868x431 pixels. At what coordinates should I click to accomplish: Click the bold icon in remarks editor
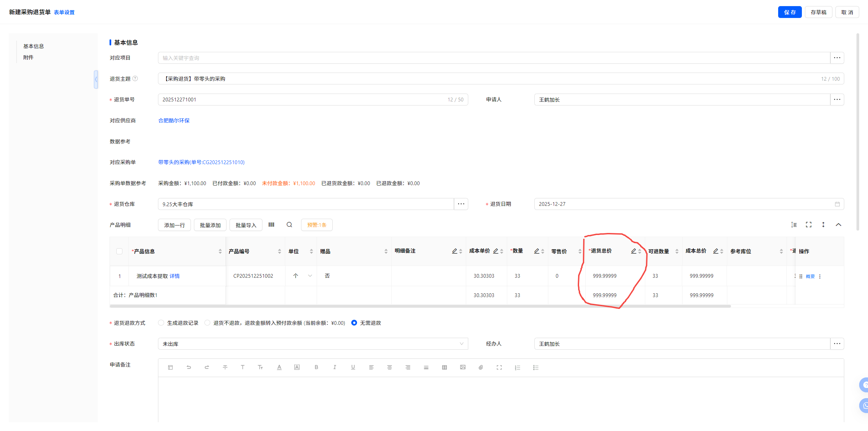[x=316, y=367]
